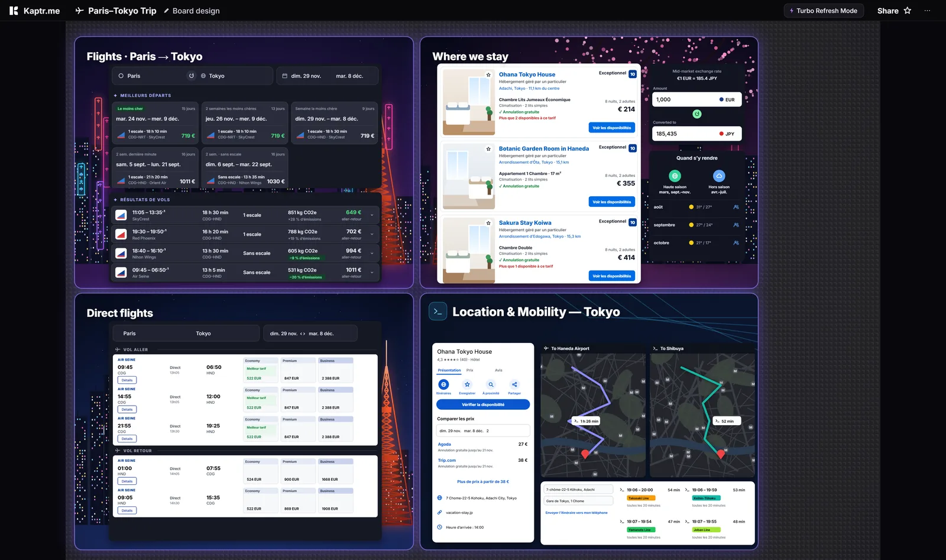Open Détails for the 01:00 return flight

[x=127, y=481]
